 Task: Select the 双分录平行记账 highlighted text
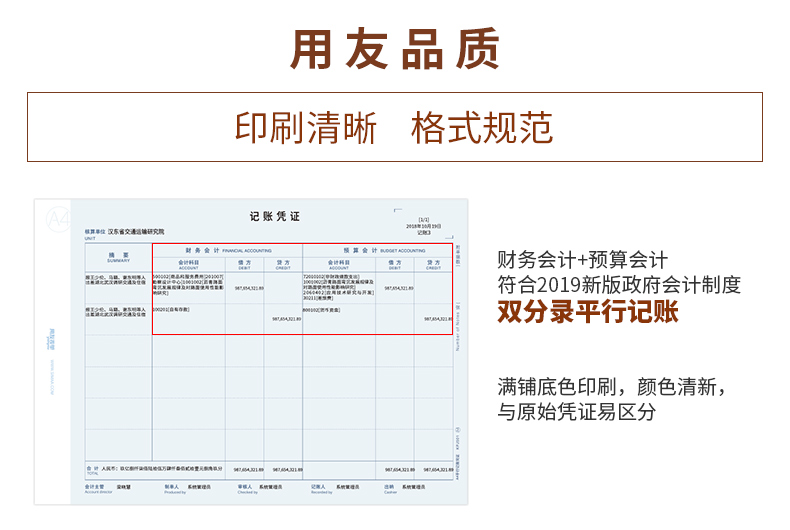[x=588, y=312]
